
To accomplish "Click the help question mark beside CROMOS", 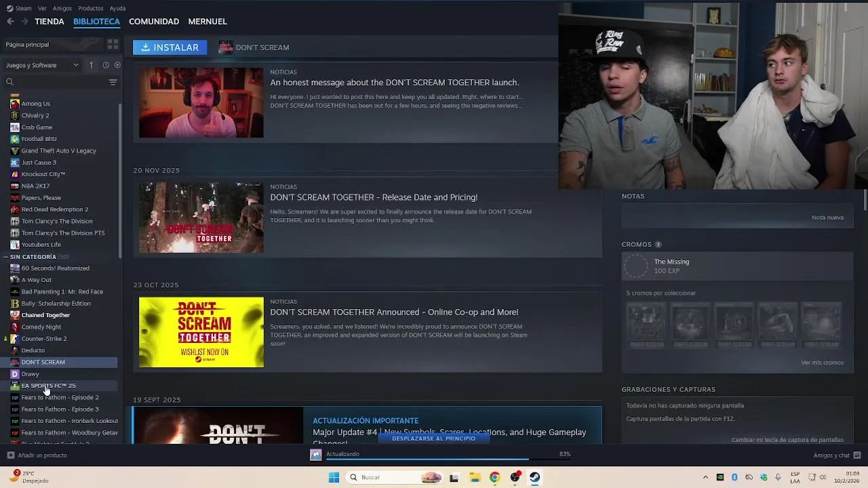I will 658,245.
